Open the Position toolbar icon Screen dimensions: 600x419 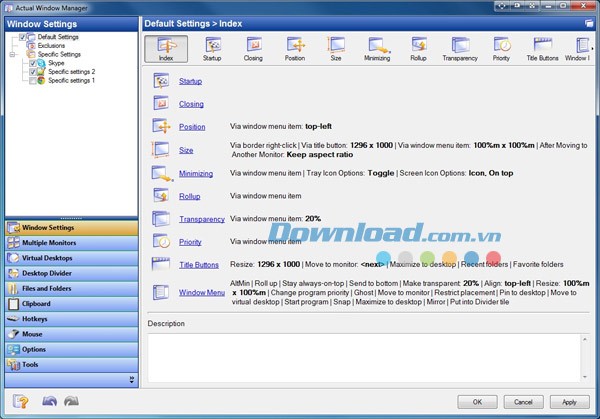[x=295, y=49]
